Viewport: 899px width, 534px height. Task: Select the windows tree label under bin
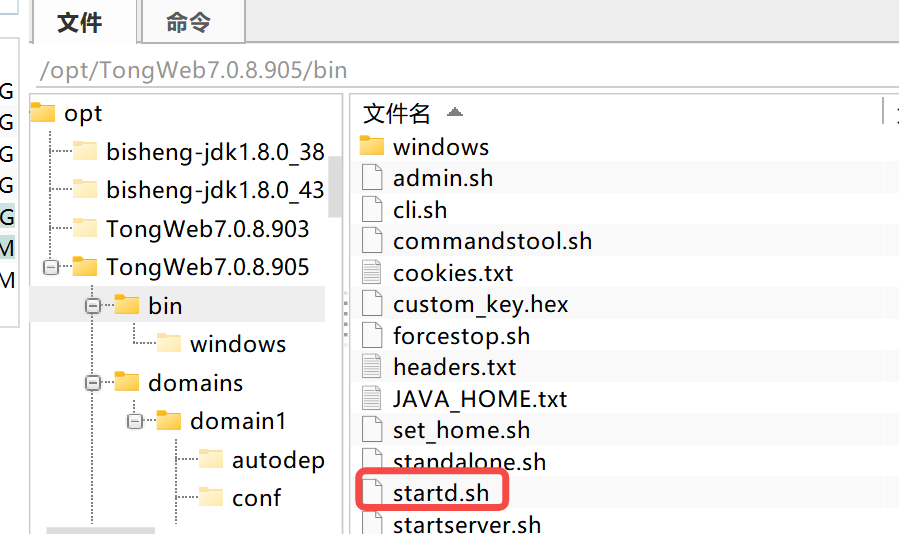click(x=238, y=345)
